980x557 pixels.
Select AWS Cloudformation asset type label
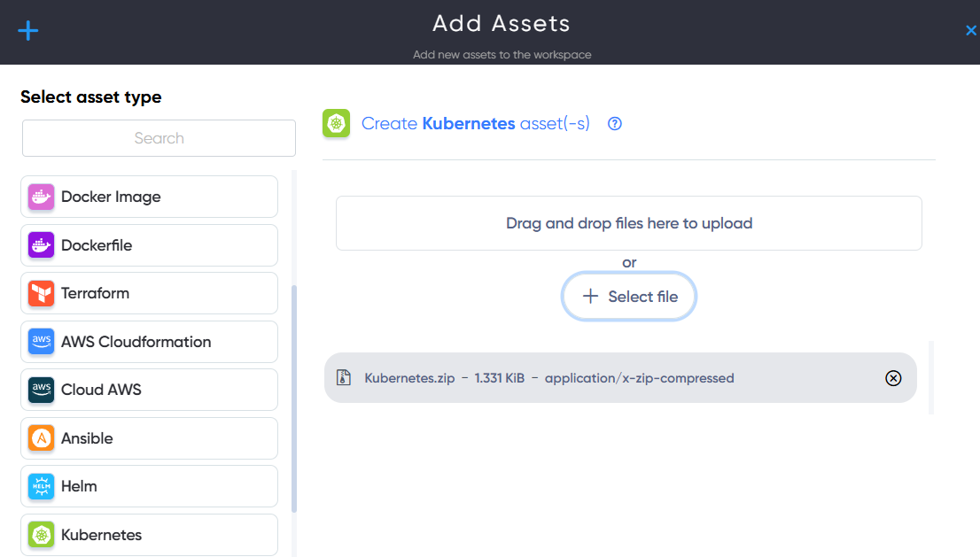(x=136, y=342)
